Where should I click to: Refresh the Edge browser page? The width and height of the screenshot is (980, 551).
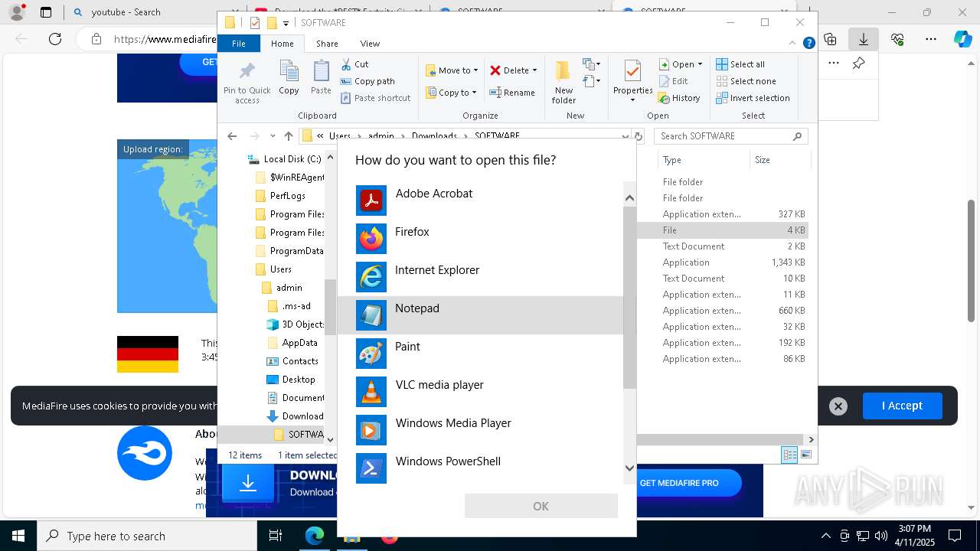(x=55, y=39)
